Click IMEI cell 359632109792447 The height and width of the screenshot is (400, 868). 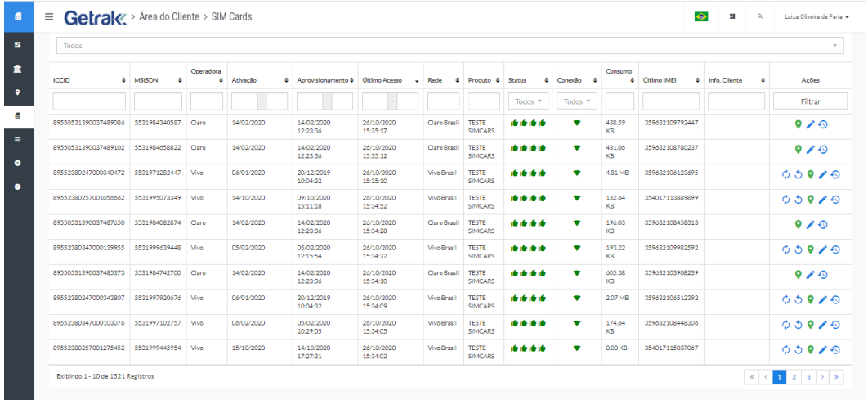click(671, 123)
